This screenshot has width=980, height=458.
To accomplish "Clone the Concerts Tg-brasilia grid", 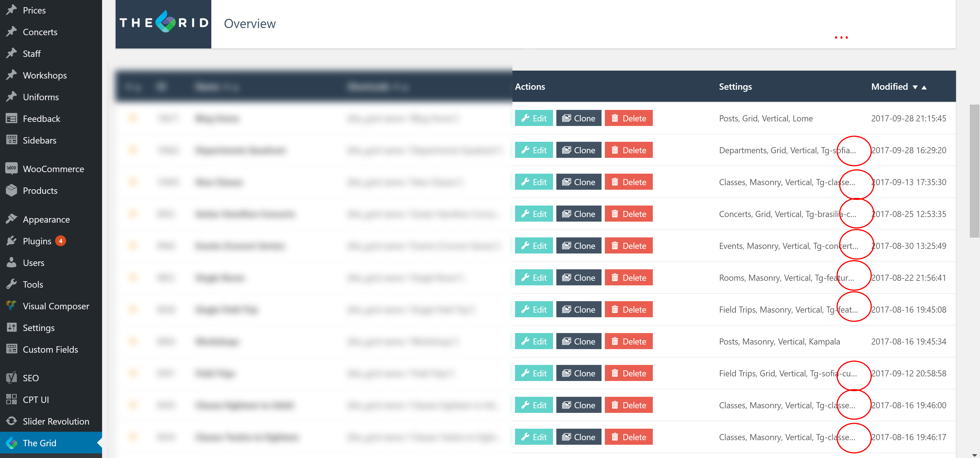I will coord(579,214).
